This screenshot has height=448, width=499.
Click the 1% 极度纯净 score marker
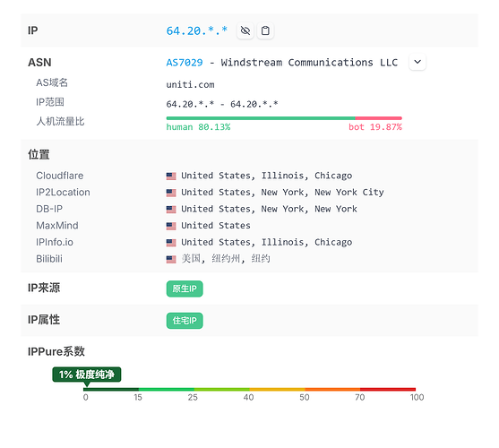pos(87,375)
